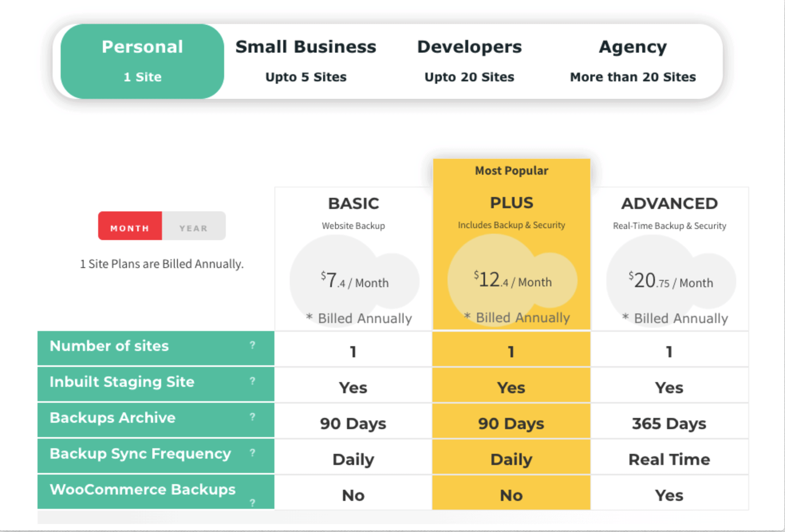This screenshot has width=785, height=532.
Task: Select the Agency plans tab
Action: (x=633, y=61)
